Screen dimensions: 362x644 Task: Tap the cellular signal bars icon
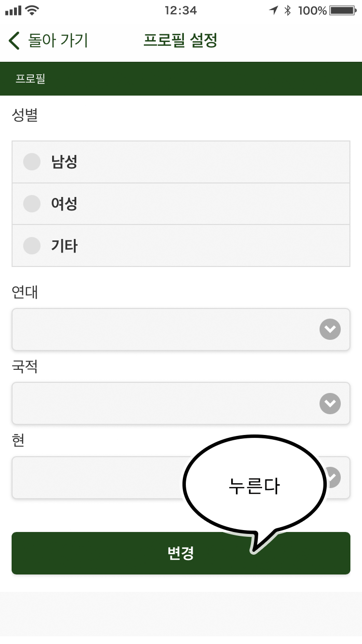click(x=13, y=10)
